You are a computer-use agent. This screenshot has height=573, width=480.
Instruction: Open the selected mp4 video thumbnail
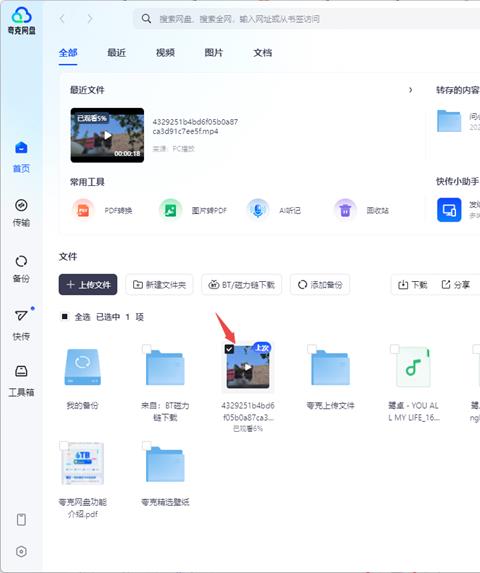248,367
